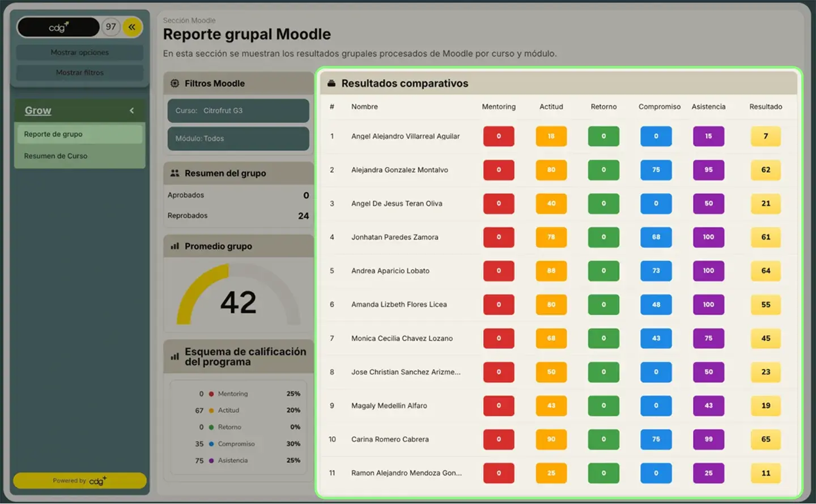The height and width of the screenshot is (504, 816).
Task: Click the name Angel Alejandro Villarreal Aguilar
Action: coord(405,136)
